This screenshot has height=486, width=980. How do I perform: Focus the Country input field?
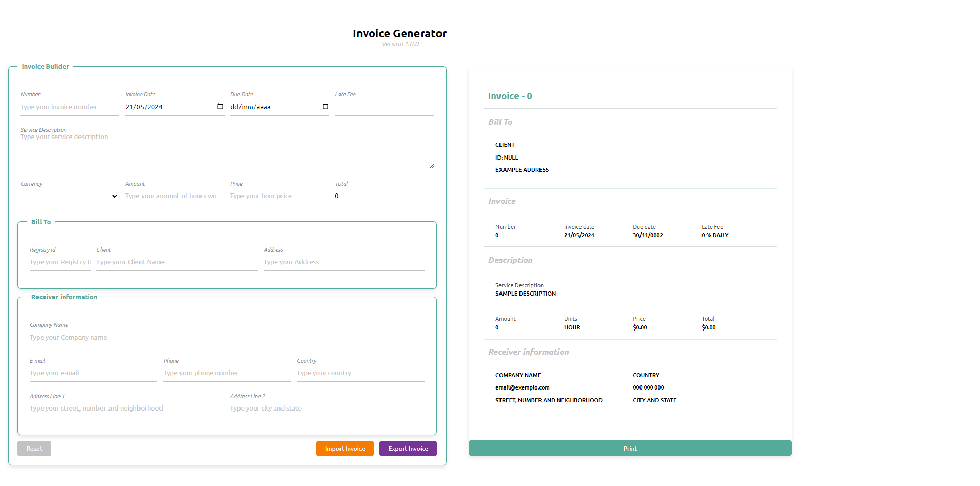(x=361, y=373)
